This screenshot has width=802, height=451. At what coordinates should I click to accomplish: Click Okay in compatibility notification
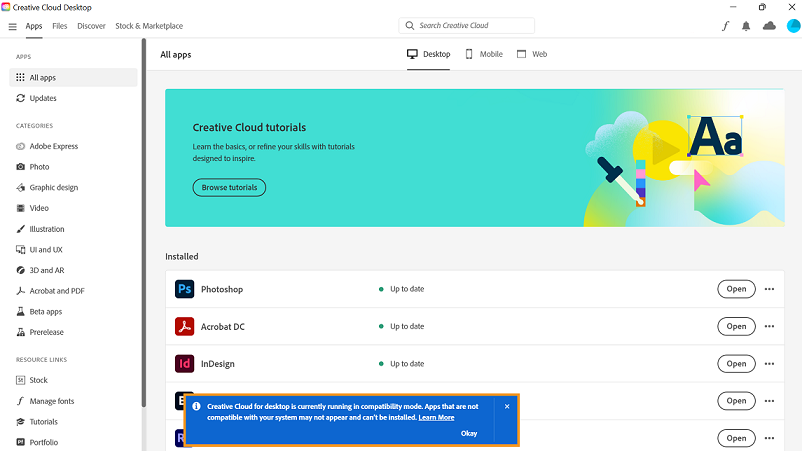point(469,434)
